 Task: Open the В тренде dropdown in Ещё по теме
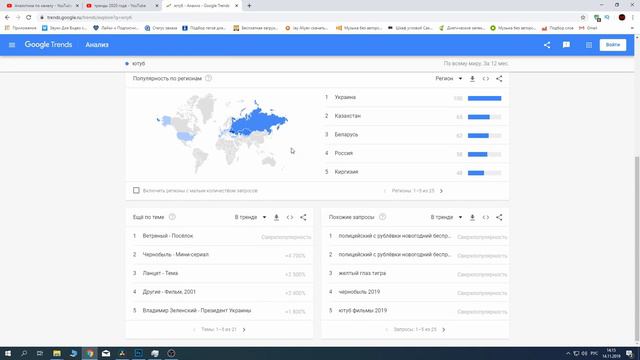tap(250, 217)
